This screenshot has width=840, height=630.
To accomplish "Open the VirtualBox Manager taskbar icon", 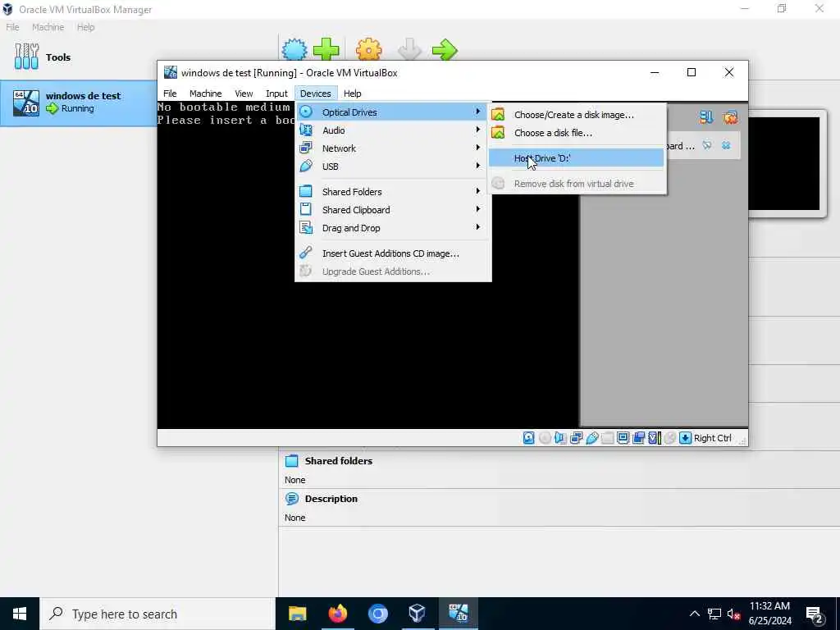I will click(417, 614).
